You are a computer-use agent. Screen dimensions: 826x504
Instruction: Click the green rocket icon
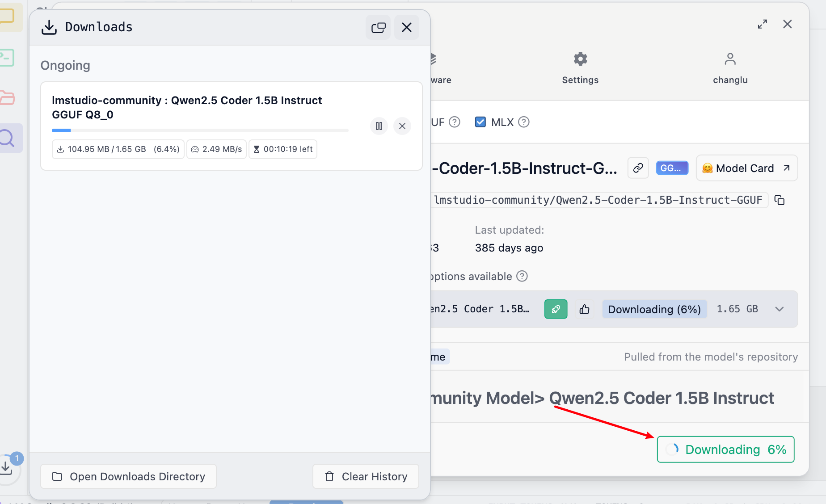pos(556,309)
